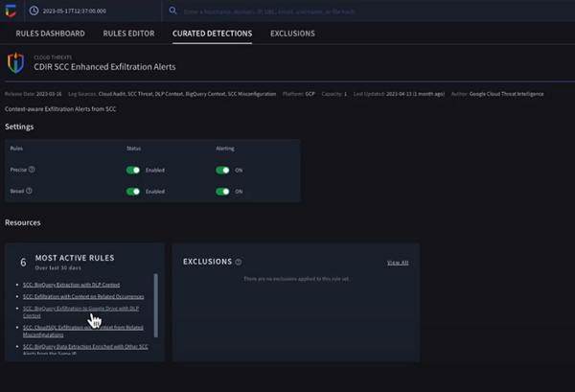Open SCC: Exfiltration with Context on Related Occurrences
The width and height of the screenshot is (575, 392).
click(x=84, y=297)
